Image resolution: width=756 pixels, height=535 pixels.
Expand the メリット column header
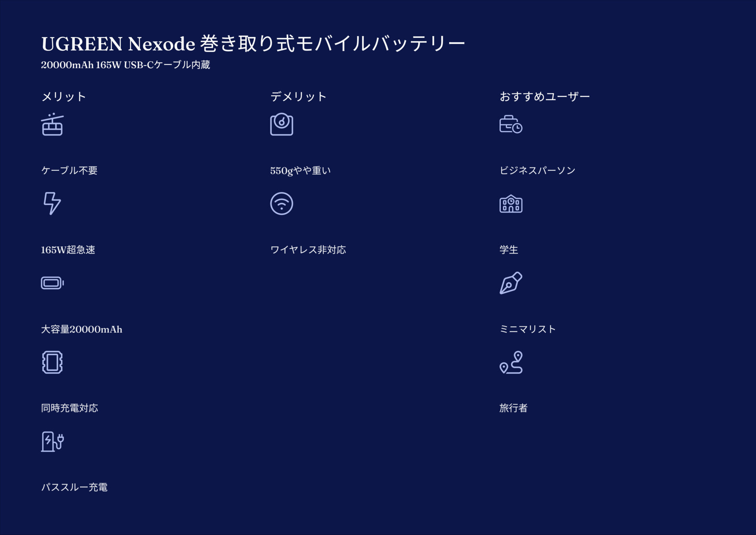pyautogui.click(x=63, y=95)
